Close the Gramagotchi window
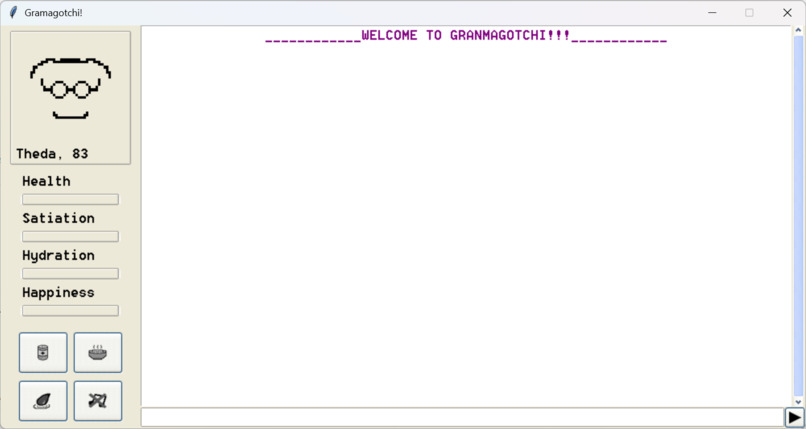The height and width of the screenshot is (429, 806). 787,12
